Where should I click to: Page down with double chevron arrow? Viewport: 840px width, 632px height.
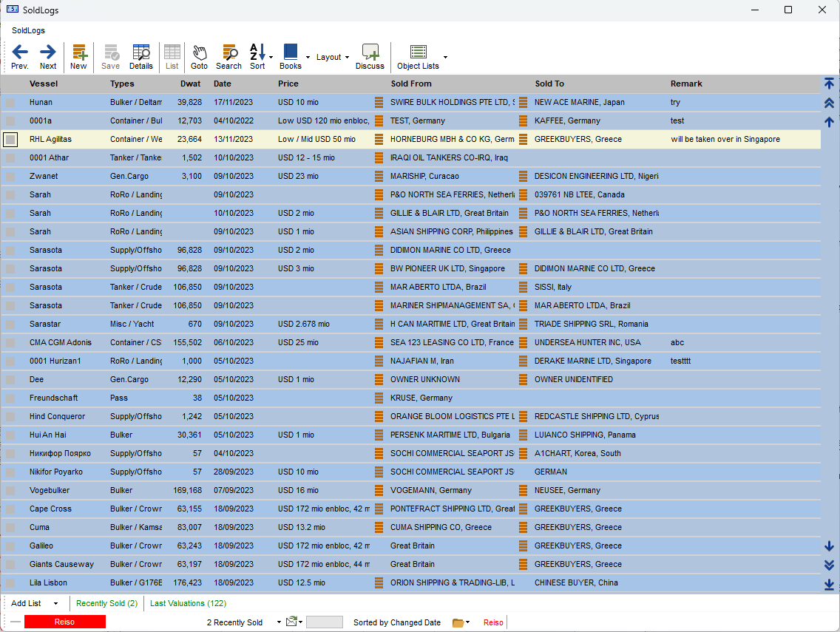point(830,565)
